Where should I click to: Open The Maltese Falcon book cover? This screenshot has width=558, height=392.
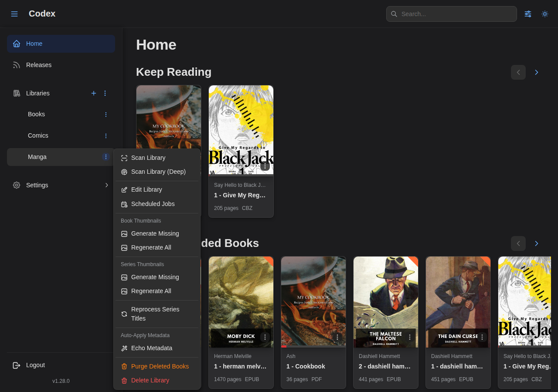[x=386, y=302]
